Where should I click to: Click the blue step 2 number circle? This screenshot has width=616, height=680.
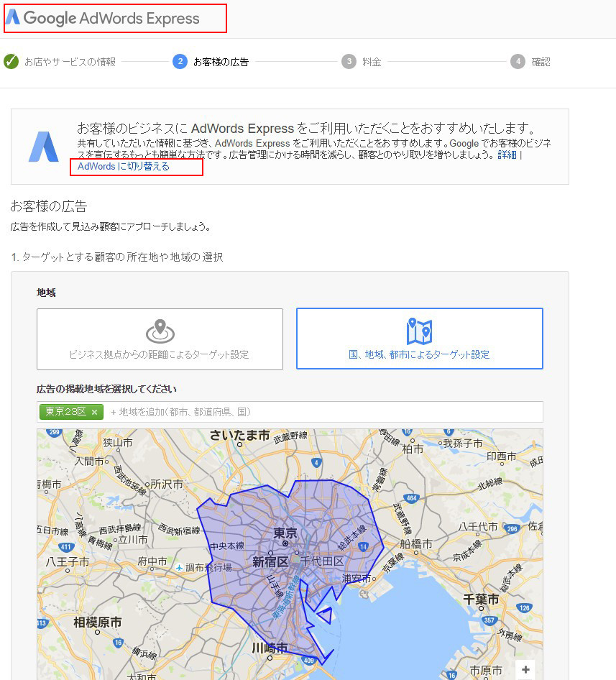click(180, 62)
